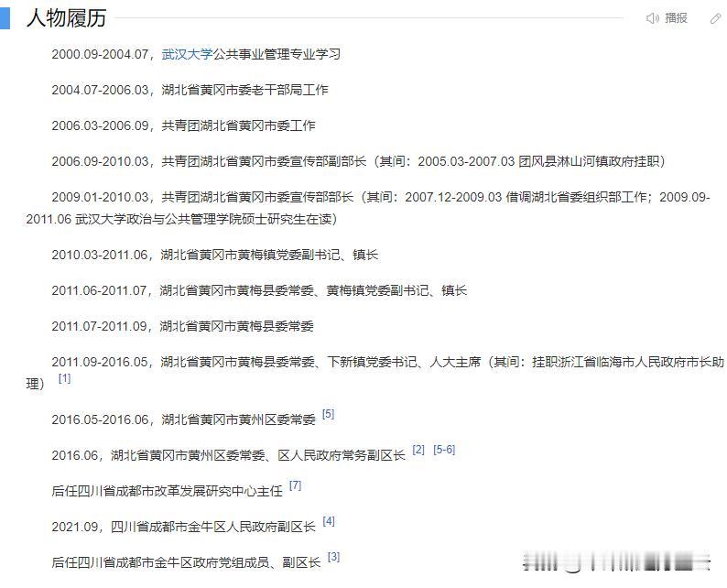Click the speaker icon next to 播报
Viewport: 727px width, 588px height.
[x=652, y=18]
